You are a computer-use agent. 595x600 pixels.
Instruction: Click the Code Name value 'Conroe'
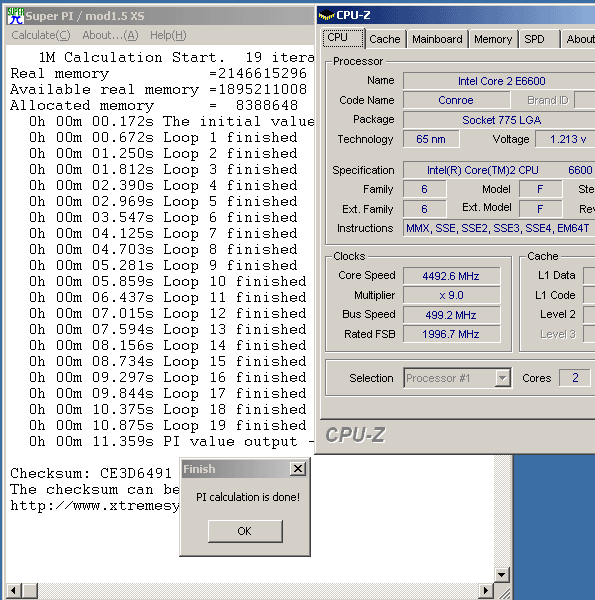click(x=456, y=100)
